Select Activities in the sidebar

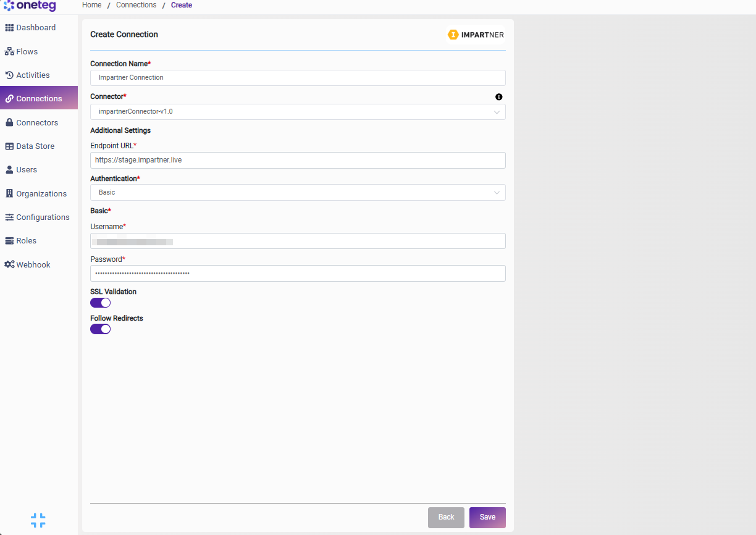click(38, 75)
